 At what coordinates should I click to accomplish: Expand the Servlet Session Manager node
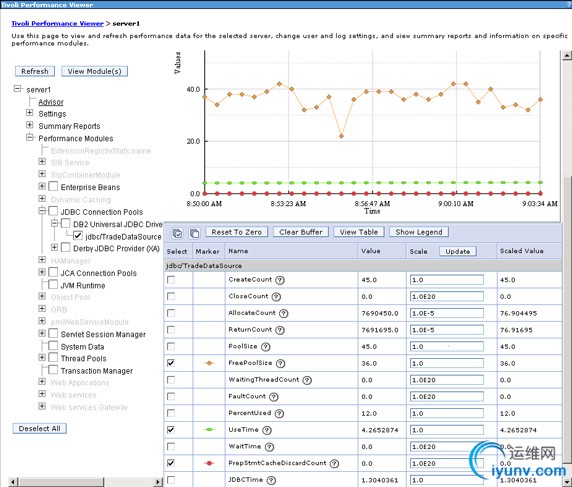(42, 333)
